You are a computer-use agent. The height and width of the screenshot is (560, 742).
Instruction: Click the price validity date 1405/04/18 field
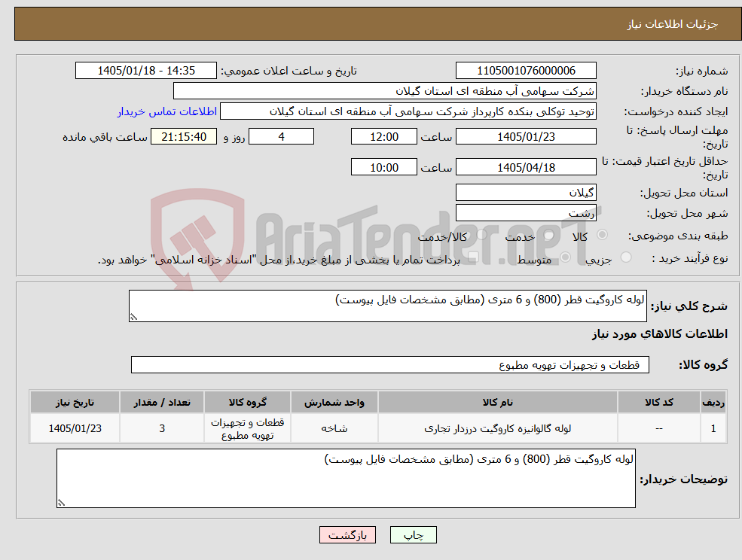(526, 167)
